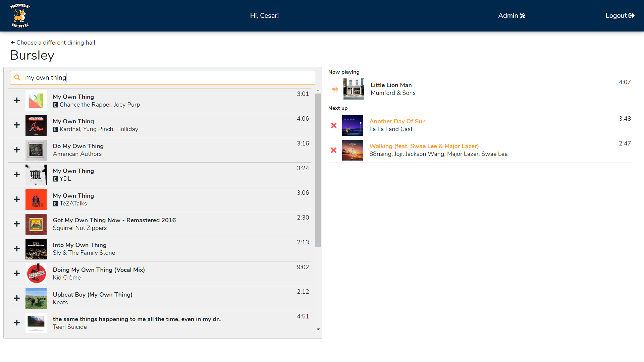Click American Authors album artwork
Image resolution: width=644 pixels, height=362 pixels.
point(36,150)
